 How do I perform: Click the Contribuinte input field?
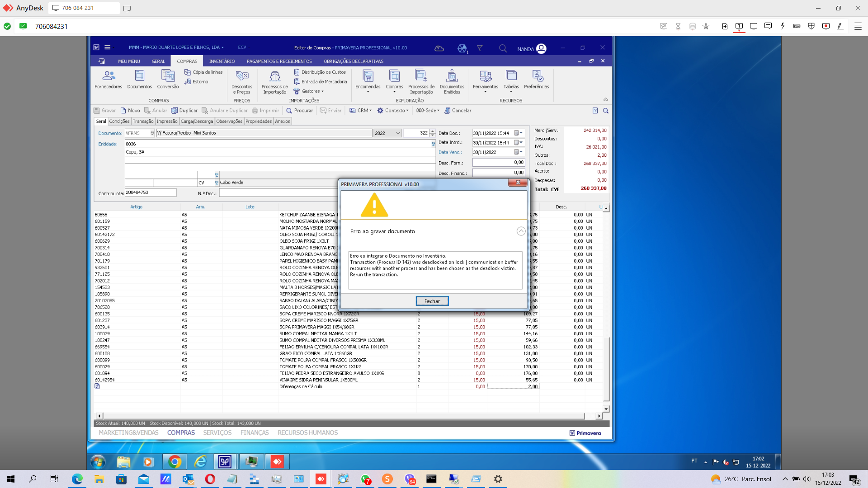pyautogui.click(x=151, y=192)
